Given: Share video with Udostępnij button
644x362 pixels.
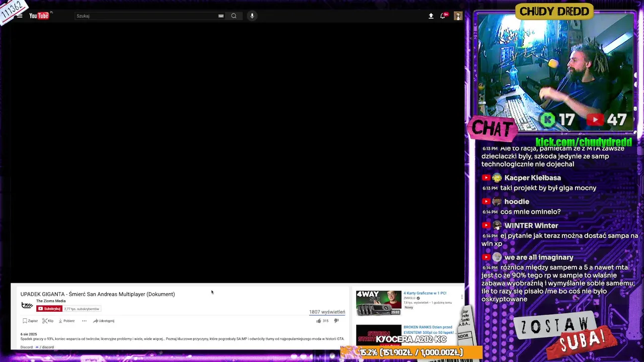Looking at the screenshot, I should 104,321.
